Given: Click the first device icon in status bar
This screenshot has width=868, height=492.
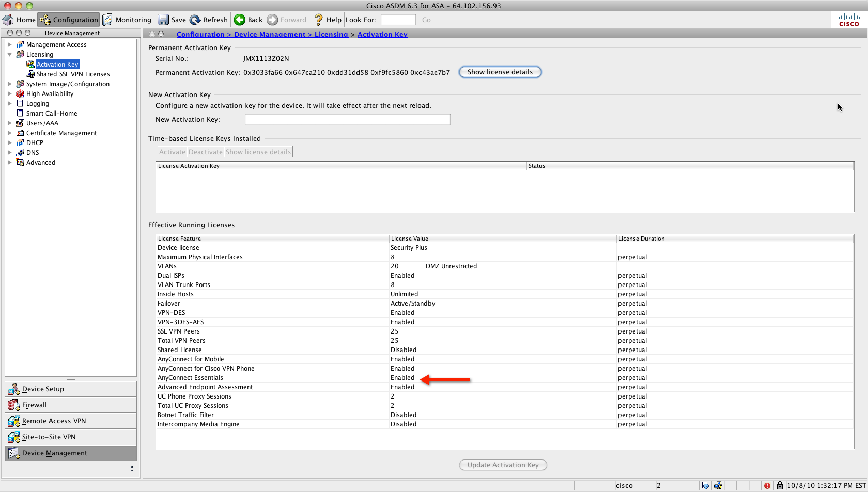Looking at the screenshot, I should (x=705, y=486).
